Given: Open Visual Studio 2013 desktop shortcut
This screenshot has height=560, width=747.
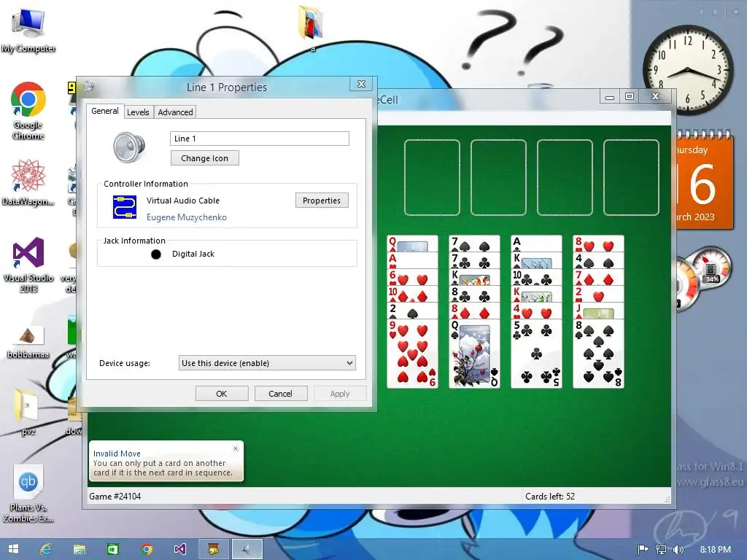Looking at the screenshot, I should (x=28, y=264).
